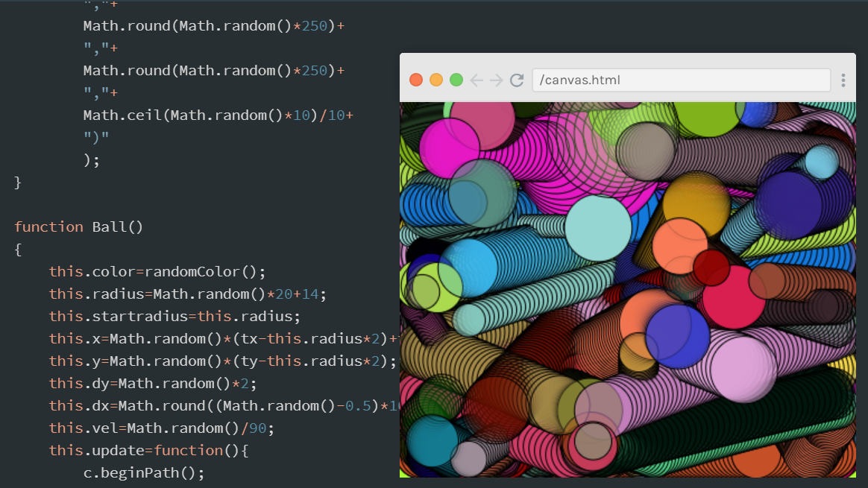Screen dimensions: 868x488
Task: Click the 'c.beginPath();' line
Action: pyautogui.click(x=144, y=473)
